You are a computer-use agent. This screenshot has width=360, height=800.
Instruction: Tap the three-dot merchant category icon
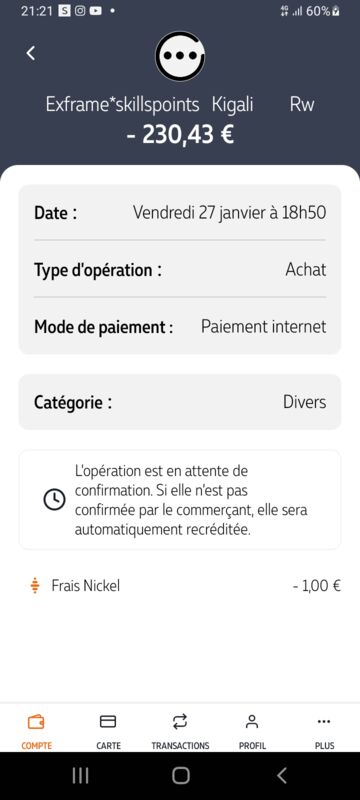[180, 56]
